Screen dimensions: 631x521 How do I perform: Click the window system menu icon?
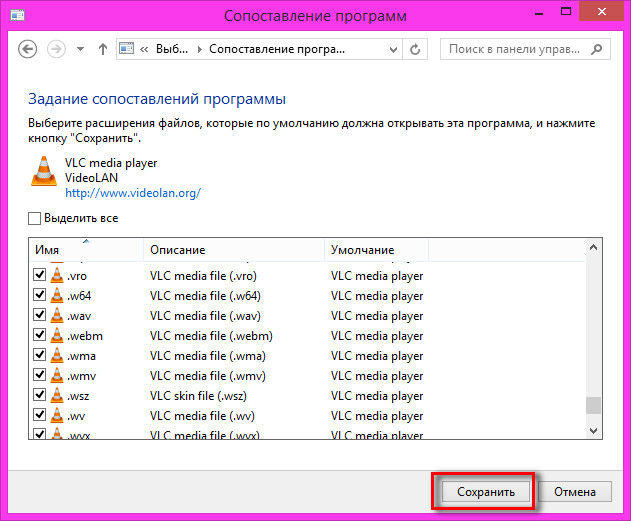(x=17, y=15)
